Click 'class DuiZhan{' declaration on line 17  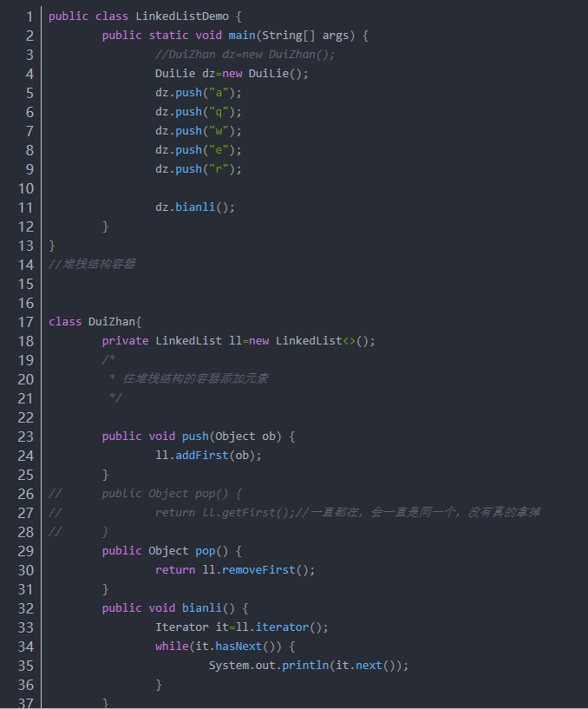pos(95,321)
